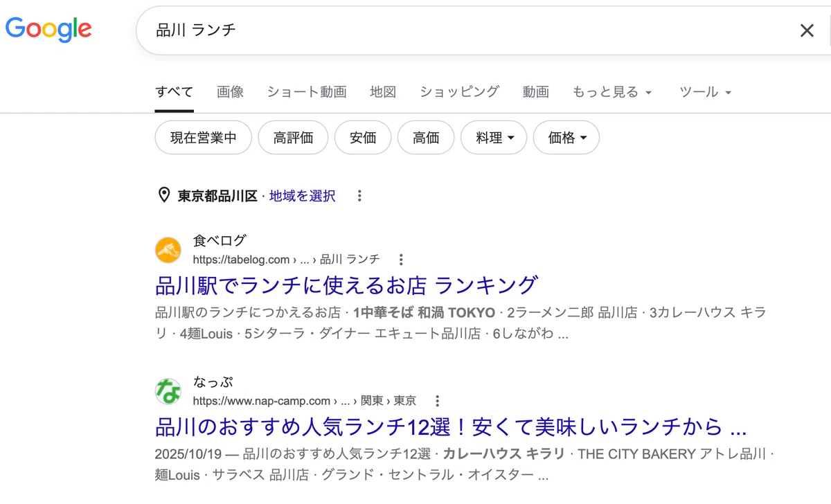Enable the 安価 filter chip
This screenshot has height=504, width=831.
click(x=363, y=138)
